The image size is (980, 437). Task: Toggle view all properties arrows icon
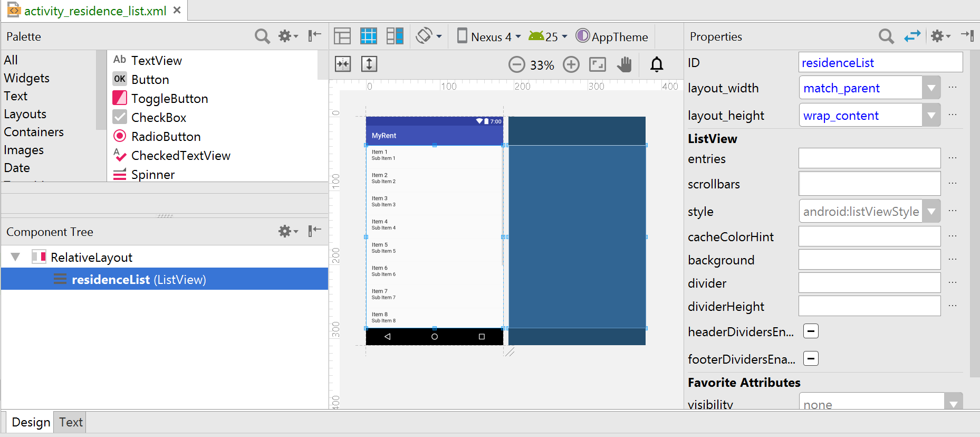(x=912, y=36)
